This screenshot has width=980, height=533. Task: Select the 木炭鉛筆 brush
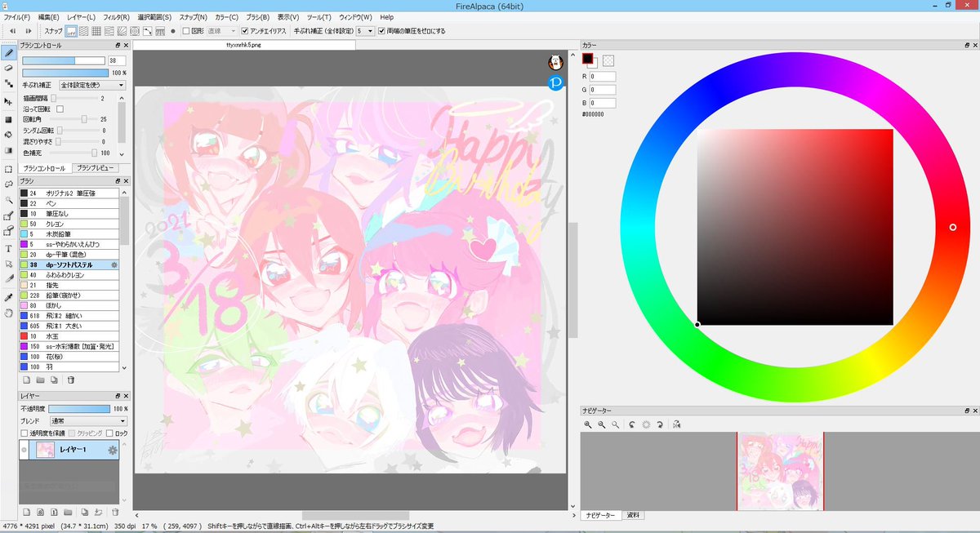coord(70,233)
